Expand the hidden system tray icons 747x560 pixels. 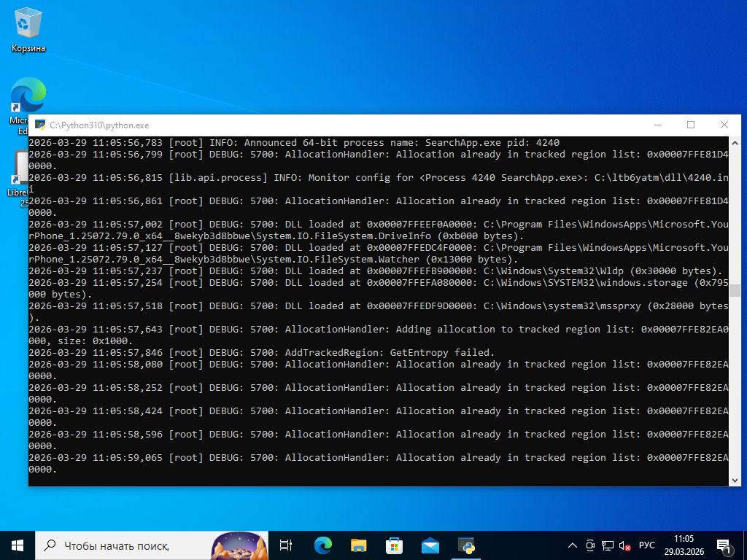click(573, 545)
